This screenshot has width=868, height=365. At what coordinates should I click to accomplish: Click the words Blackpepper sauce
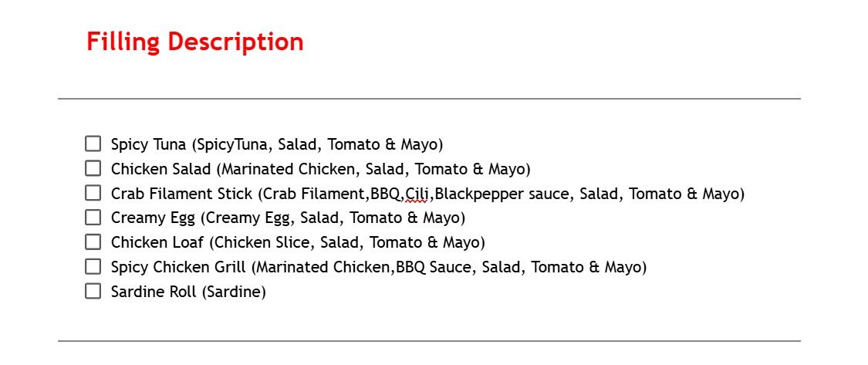tap(504, 194)
